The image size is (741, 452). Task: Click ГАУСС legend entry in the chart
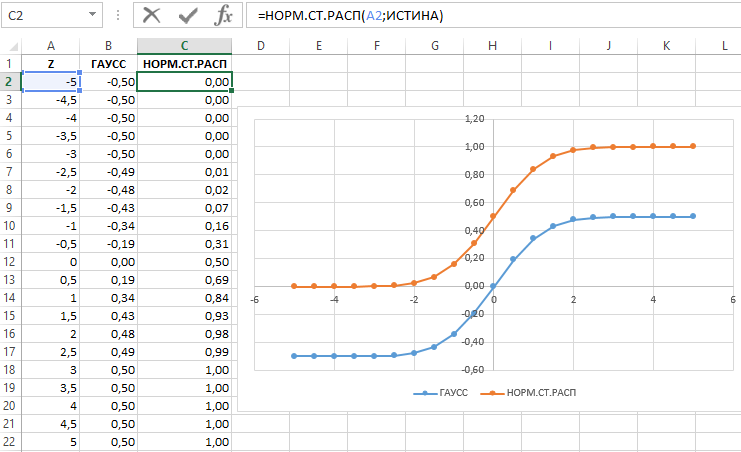441,394
